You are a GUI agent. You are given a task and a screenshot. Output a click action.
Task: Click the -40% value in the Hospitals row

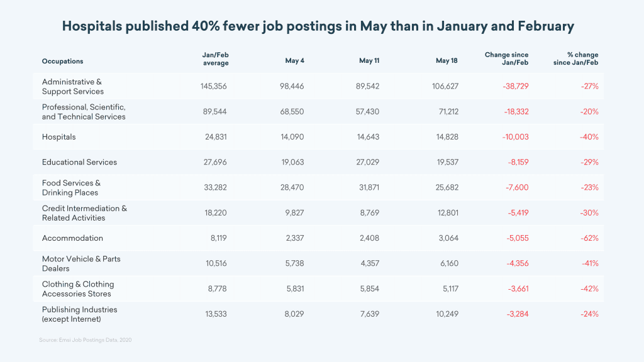[589, 137]
